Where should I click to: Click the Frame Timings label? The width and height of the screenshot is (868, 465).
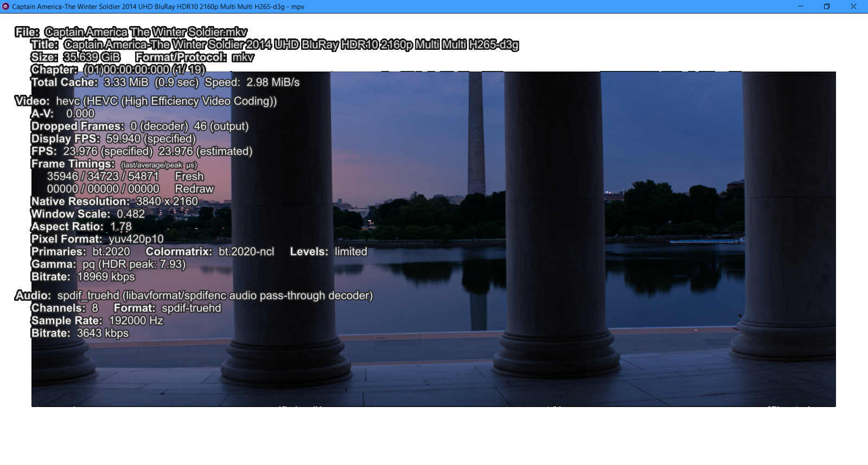tap(73, 164)
